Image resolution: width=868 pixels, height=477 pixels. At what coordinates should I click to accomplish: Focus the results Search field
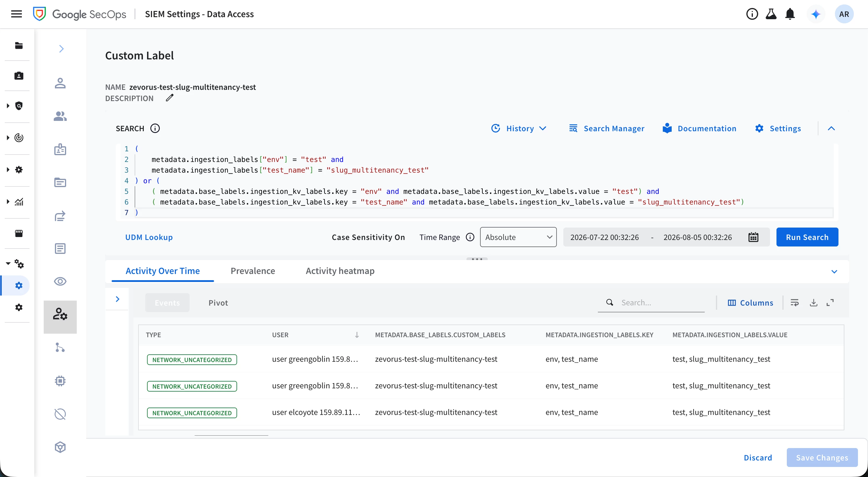(x=651, y=303)
